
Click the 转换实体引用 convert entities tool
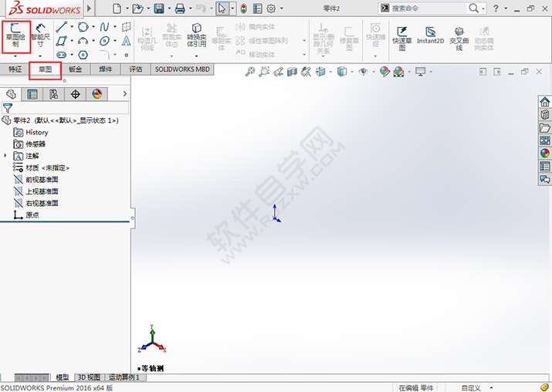click(197, 35)
